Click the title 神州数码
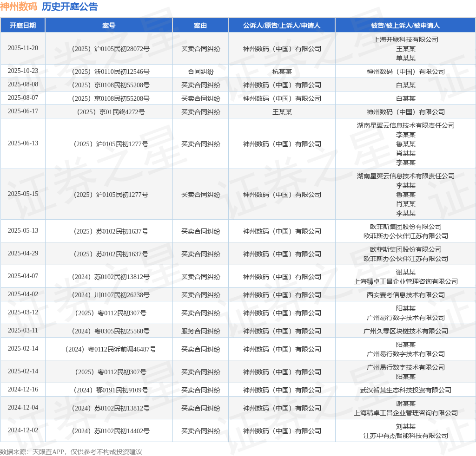The height and width of the screenshot is (456, 476). pyautogui.click(x=19, y=7)
